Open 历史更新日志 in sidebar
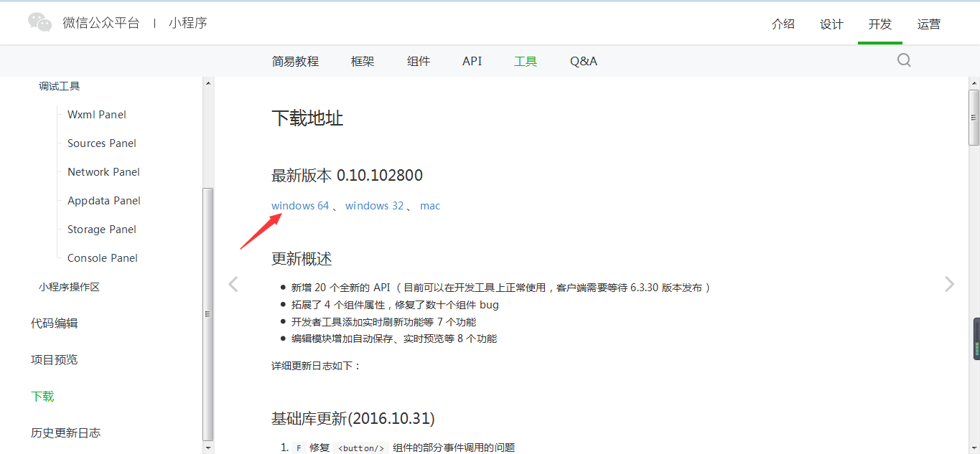 65,433
